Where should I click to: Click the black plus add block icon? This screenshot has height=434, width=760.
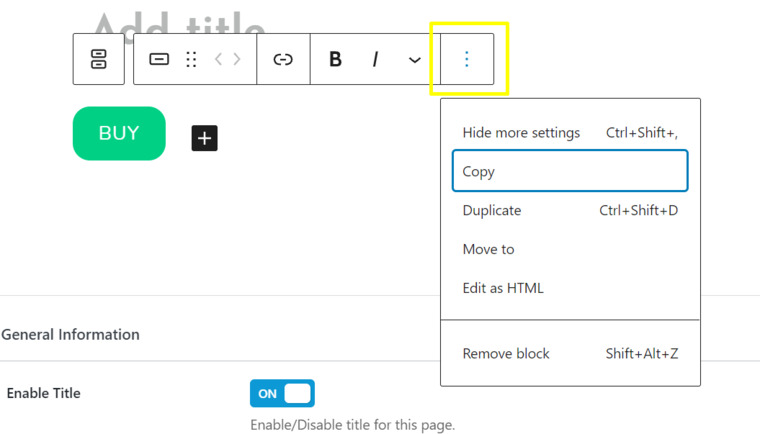pyautogui.click(x=204, y=138)
